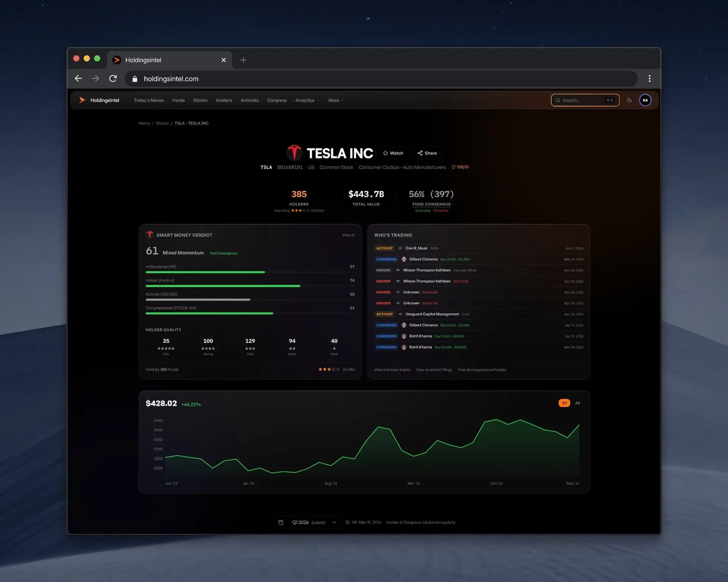Open the Funds nav item
728x582 pixels.
(178, 100)
